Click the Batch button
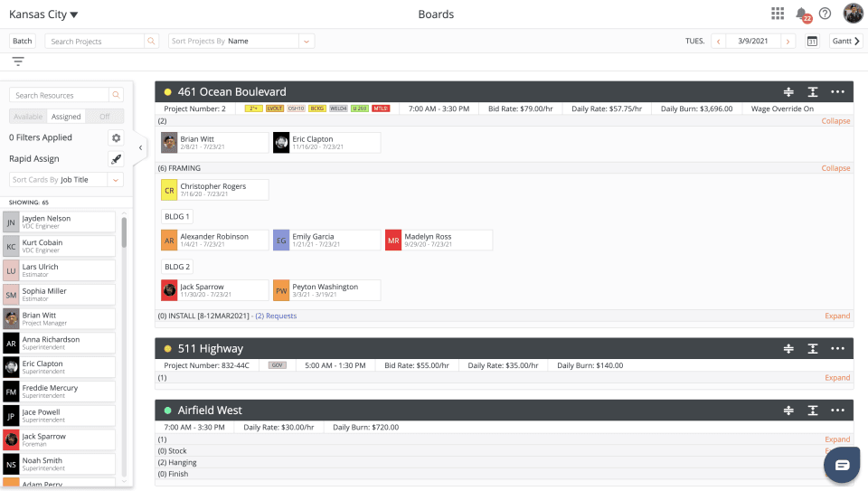This screenshot has width=868, height=491. 23,42
